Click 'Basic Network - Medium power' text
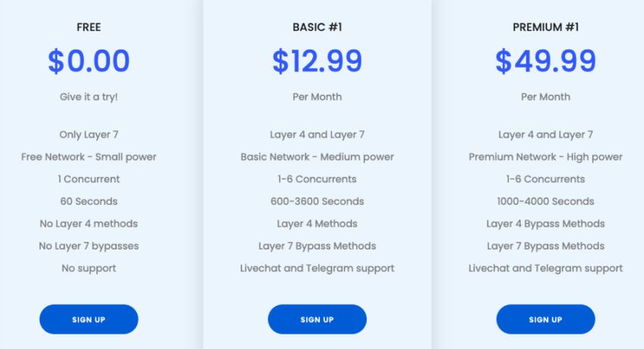Viewport: 644px width, 349px height. [317, 157]
